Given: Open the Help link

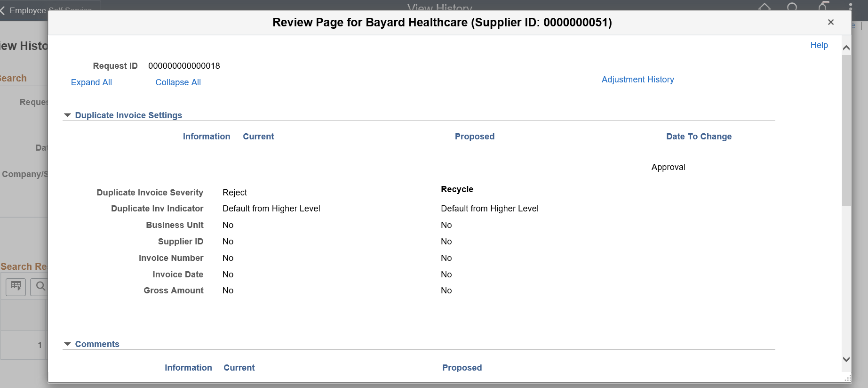Looking at the screenshot, I should pyautogui.click(x=819, y=45).
